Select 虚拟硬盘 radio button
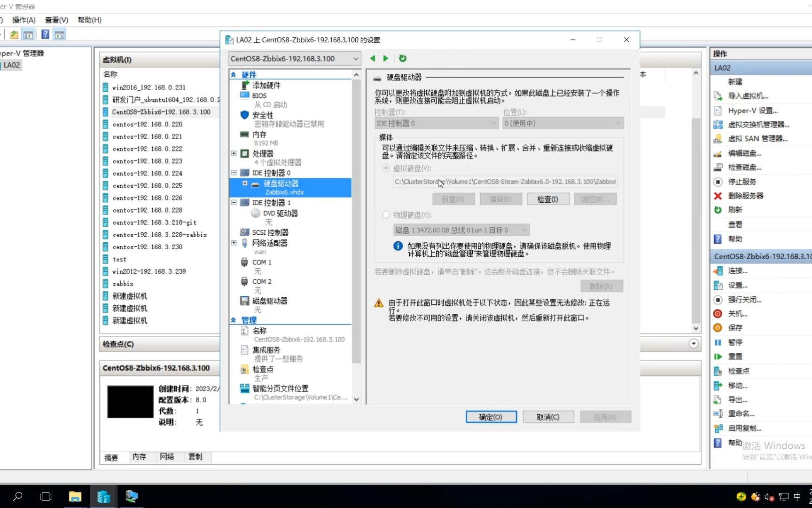 coord(386,168)
